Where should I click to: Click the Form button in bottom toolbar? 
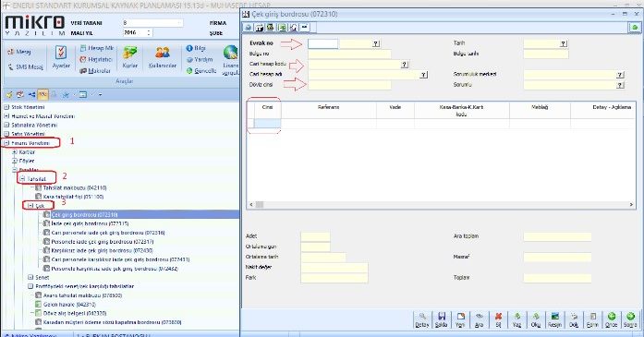click(592, 319)
